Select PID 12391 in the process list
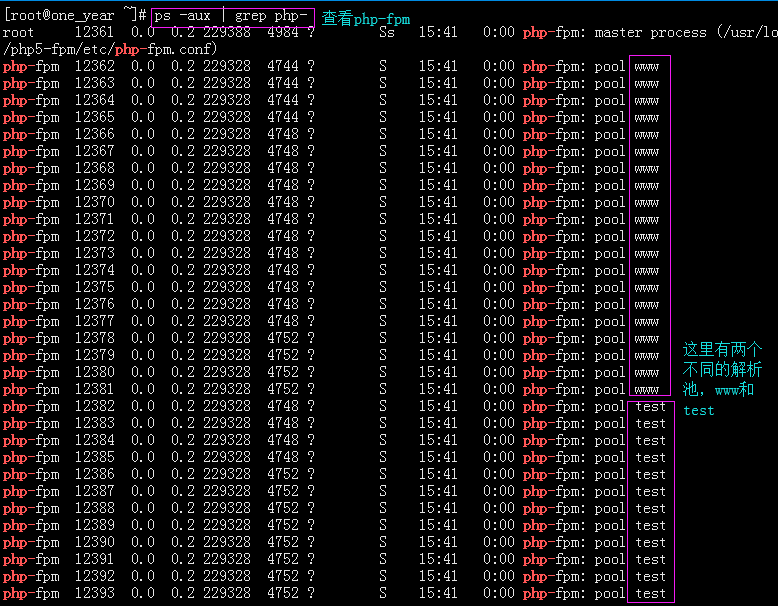 pos(94,559)
